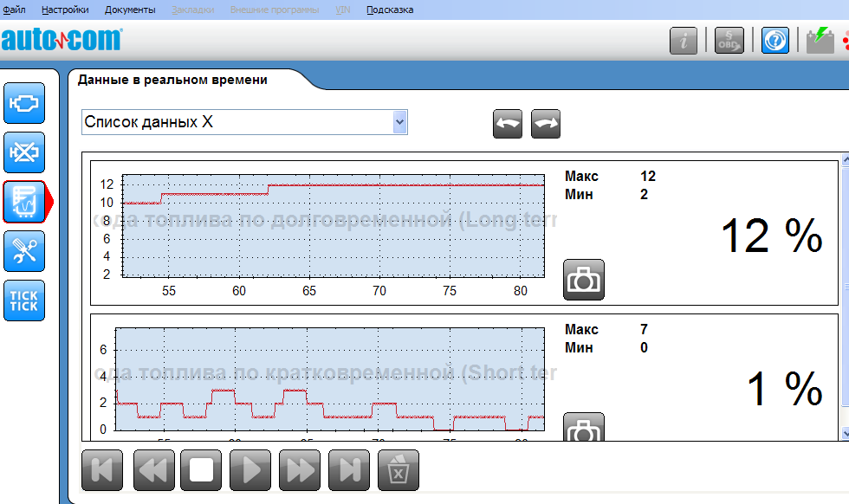
Task: Take snapshot of Long term fuel trim graph
Action: tap(584, 280)
